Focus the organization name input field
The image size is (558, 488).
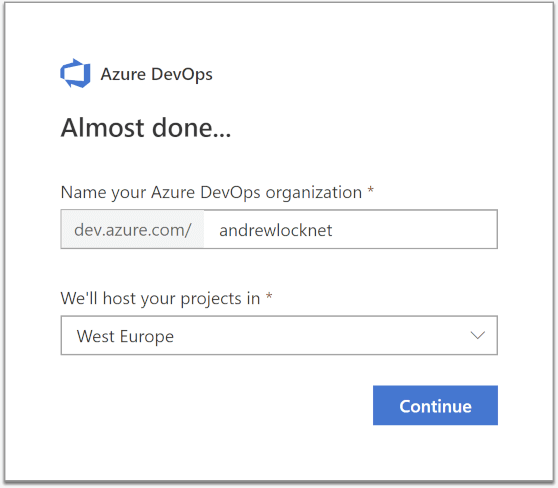[x=351, y=229]
